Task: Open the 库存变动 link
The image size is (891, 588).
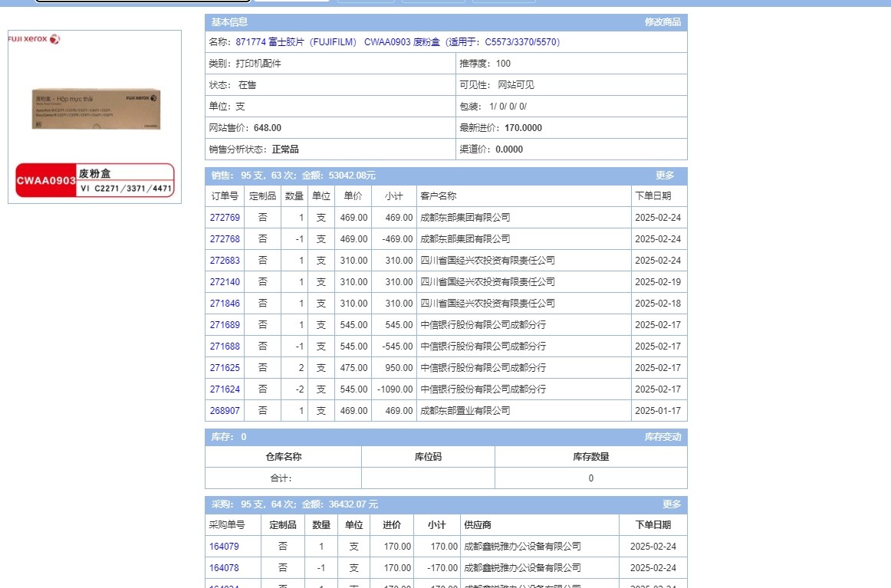Action: coord(662,437)
